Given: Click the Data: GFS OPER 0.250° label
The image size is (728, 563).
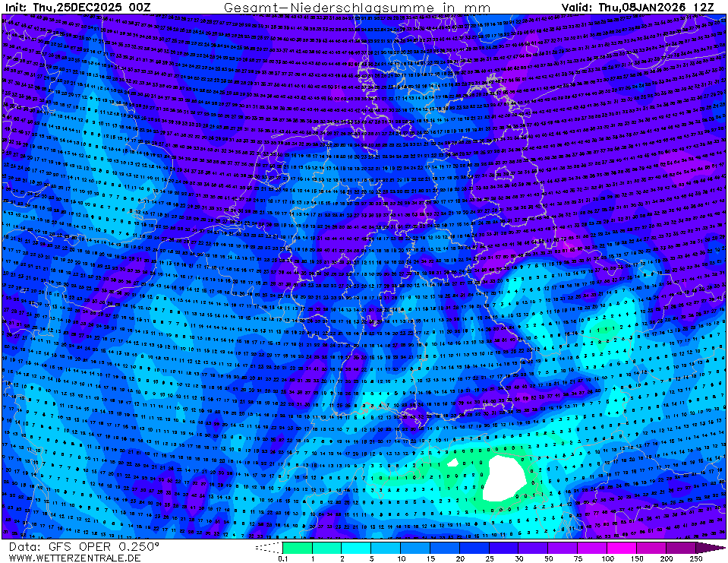Looking at the screenshot, I should [x=84, y=546].
